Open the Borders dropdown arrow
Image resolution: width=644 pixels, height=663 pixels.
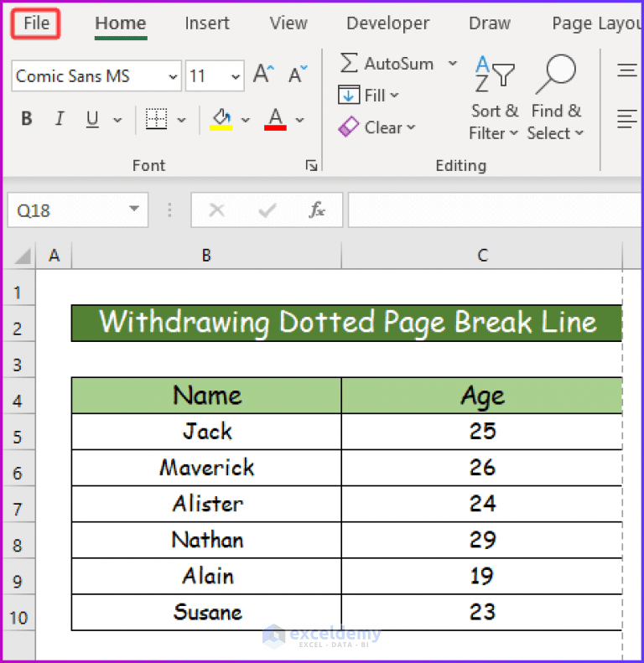181,120
